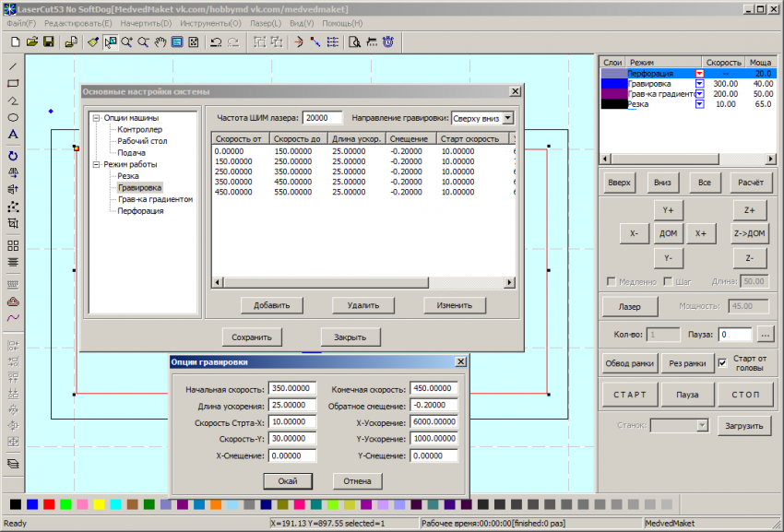Image resolution: width=784 pixels, height=532 pixels.
Task: Click the Open file folder icon
Action: pos(31,42)
